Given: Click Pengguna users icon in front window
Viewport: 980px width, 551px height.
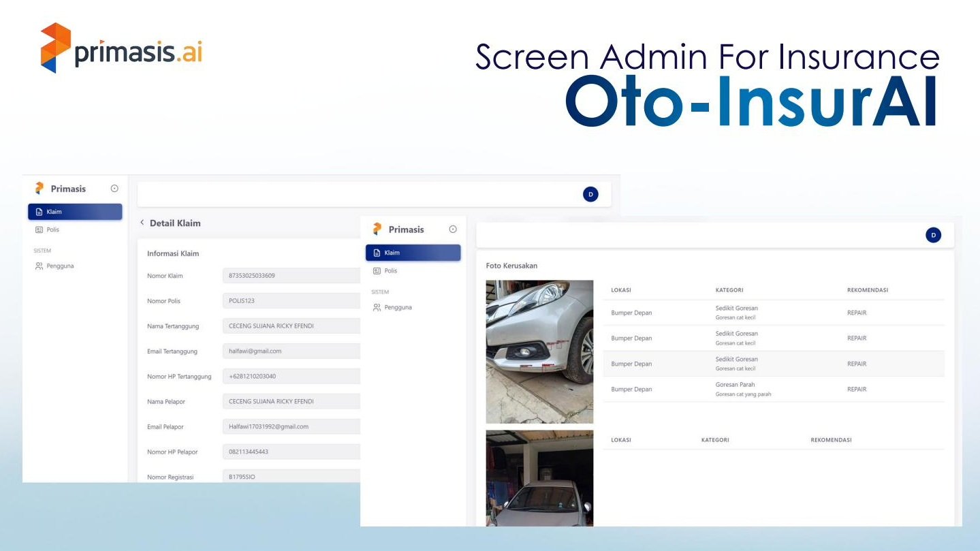Looking at the screenshot, I should click(x=377, y=308).
